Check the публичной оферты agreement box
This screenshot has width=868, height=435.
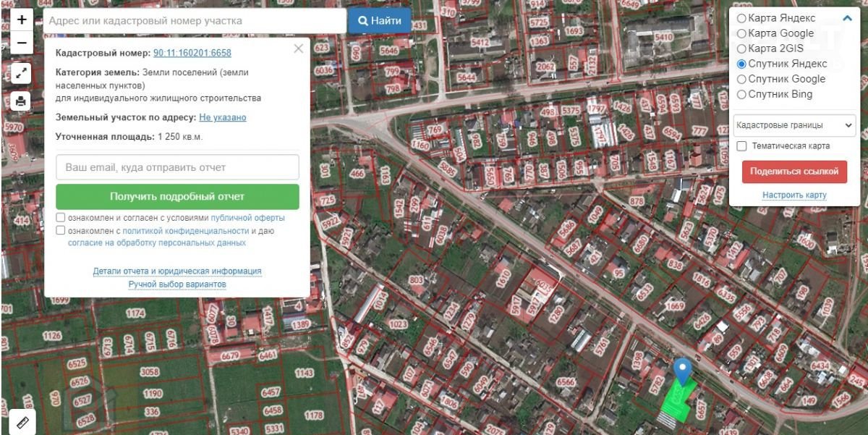click(61, 218)
